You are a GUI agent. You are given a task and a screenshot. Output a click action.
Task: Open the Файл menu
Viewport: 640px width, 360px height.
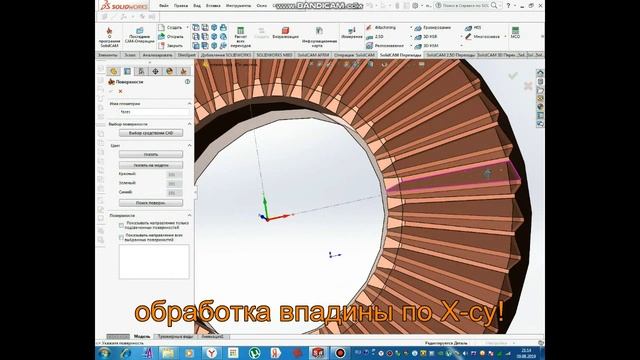pyautogui.click(x=164, y=6)
